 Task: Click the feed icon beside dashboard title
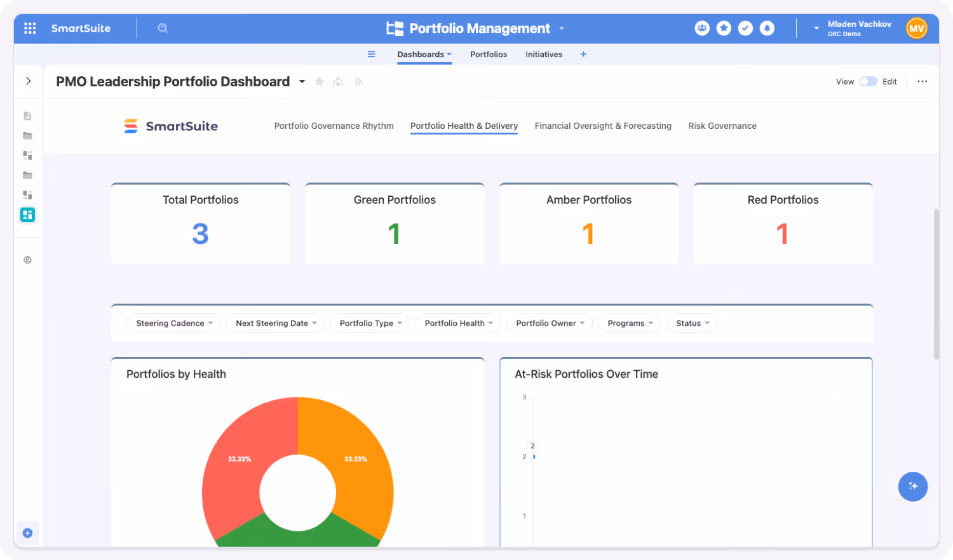click(358, 81)
